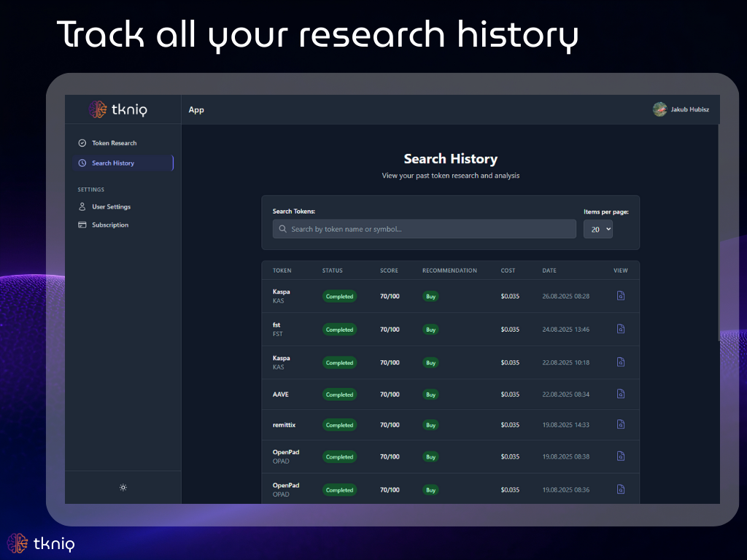
Task: View OpenPad report from 19.08.2025 08:38
Action: tap(621, 456)
